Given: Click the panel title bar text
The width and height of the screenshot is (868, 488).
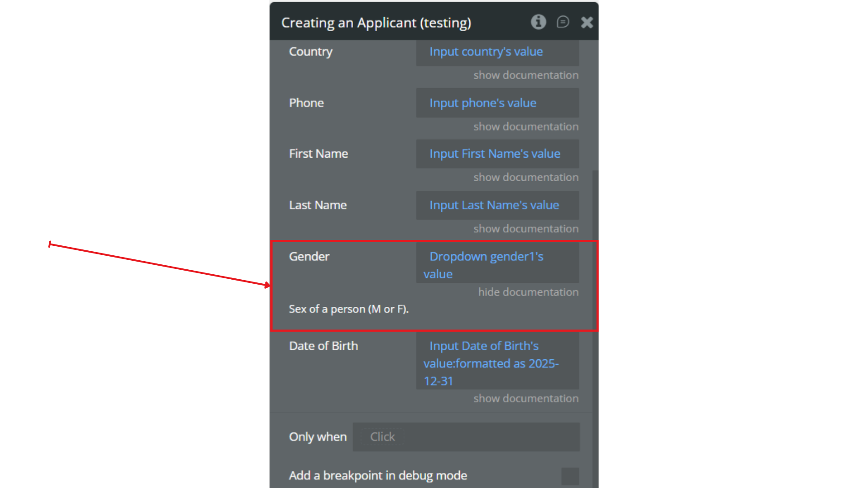Looking at the screenshot, I should click(376, 23).
